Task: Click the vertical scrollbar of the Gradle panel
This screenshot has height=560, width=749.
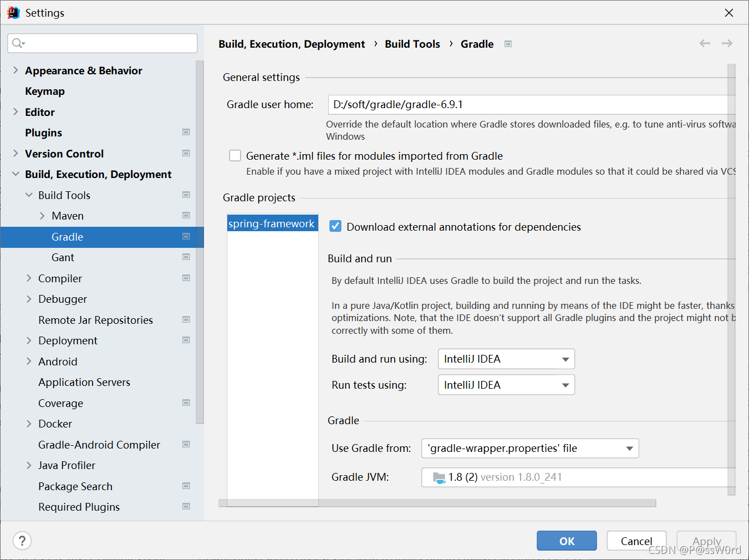Action: [x=731, y=279]
